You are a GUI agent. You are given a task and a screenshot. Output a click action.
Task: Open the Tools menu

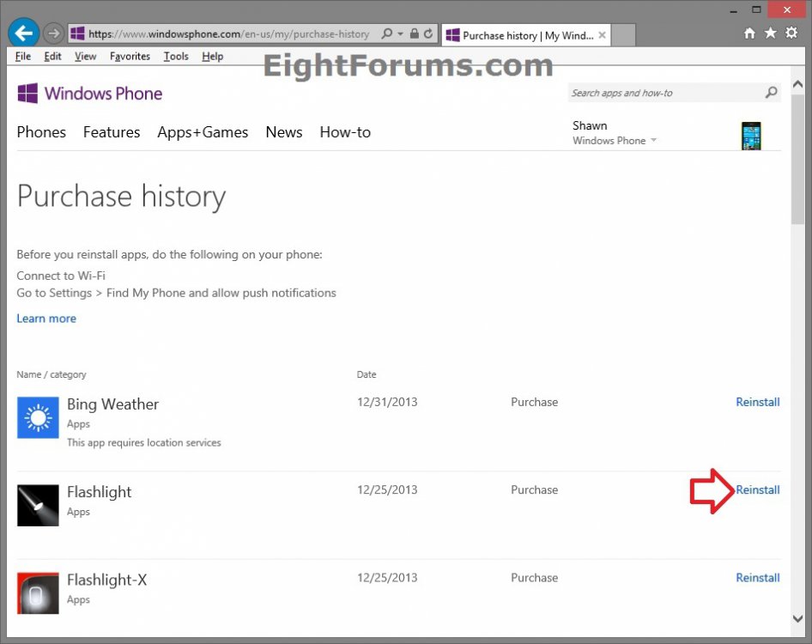click(176, 57)
